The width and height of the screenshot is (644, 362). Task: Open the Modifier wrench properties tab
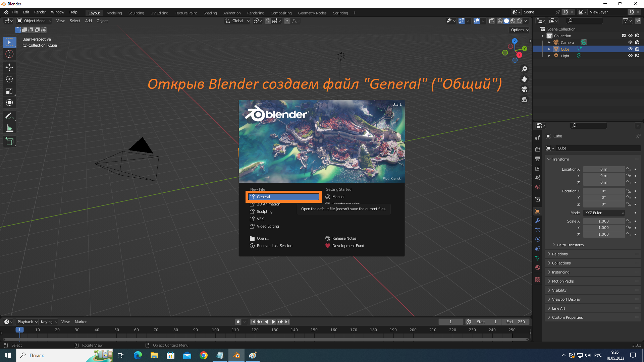click(538, 221)
